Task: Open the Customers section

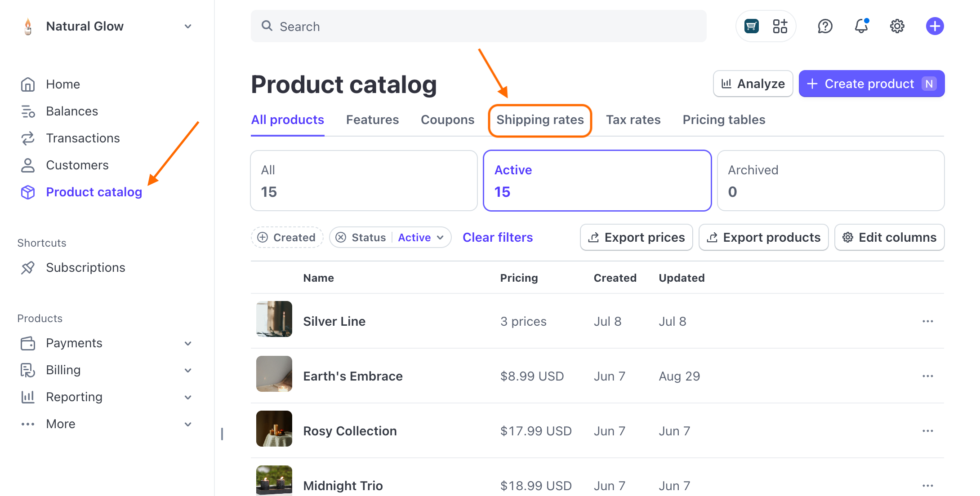Action: tap(77, 165)
